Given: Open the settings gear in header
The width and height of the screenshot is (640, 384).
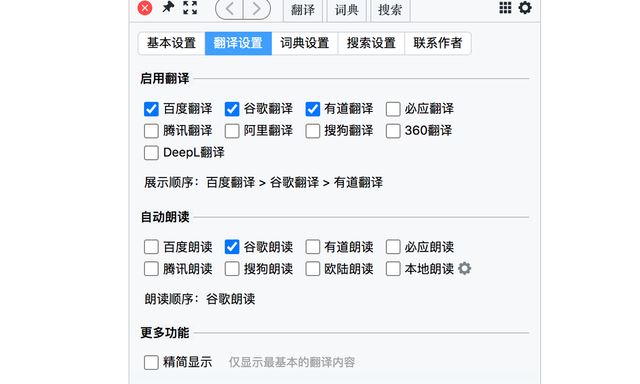Looking at the screenshot, I should click(x=525, y=7).
